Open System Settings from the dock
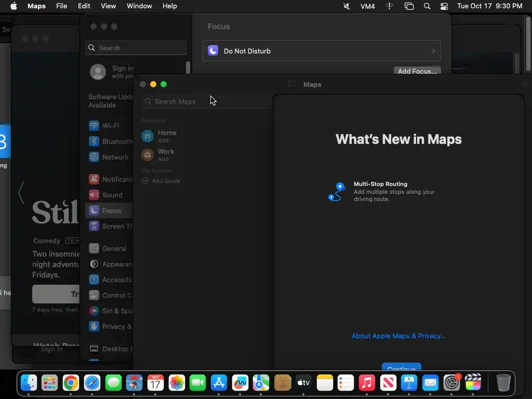Image resolution: width=532 pixels, height=399 pixels. (x=451, y=383)
